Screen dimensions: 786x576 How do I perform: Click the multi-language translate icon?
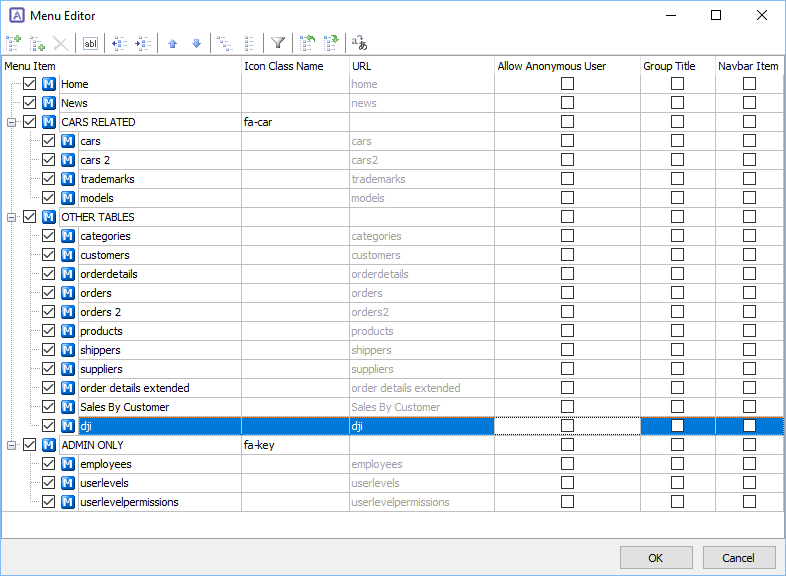coord(359,43)
